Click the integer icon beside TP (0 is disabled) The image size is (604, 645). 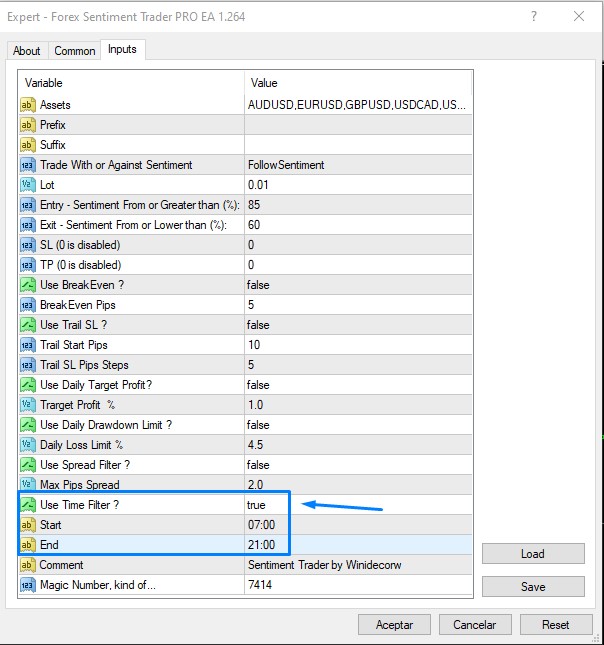(28, 265)
